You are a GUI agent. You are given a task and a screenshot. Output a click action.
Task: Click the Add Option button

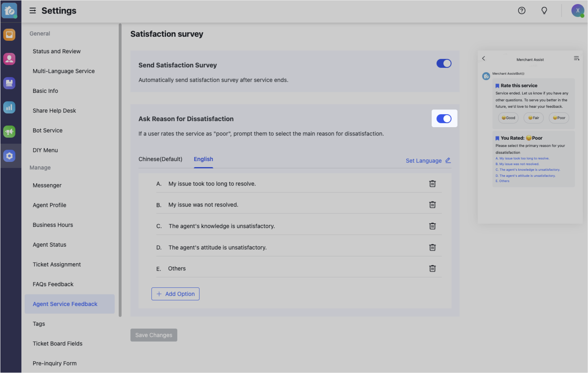pos(175,293)
